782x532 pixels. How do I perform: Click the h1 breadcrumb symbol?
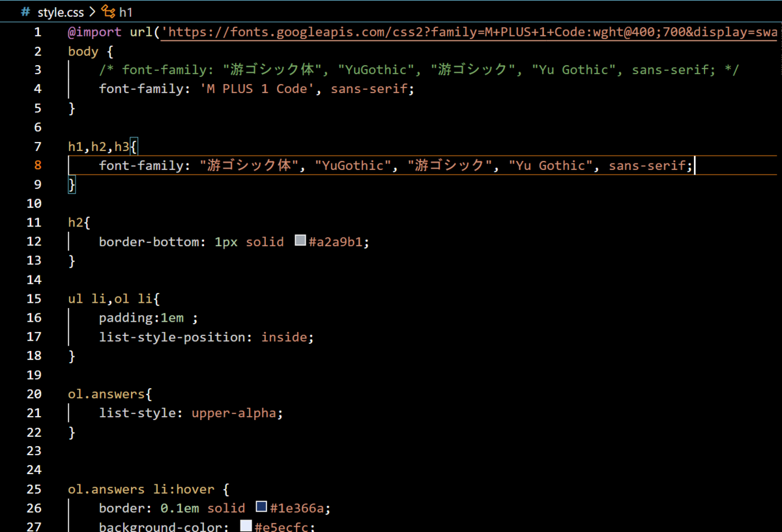tap(126, 12)
